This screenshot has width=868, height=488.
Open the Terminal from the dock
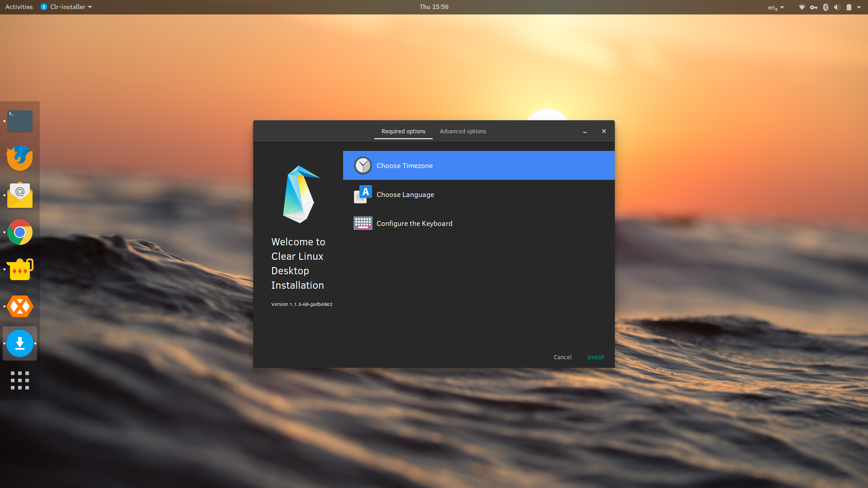point(20,121)
